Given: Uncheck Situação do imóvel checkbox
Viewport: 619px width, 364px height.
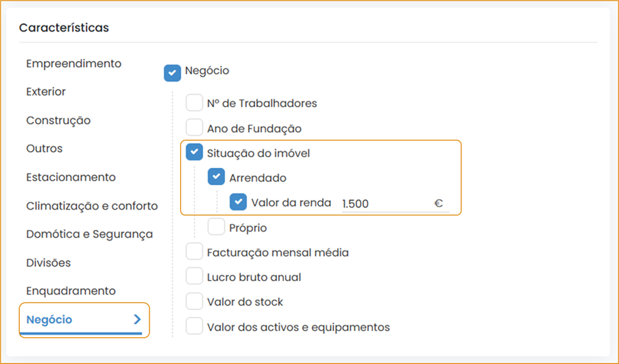Looking at the screenshot, I should click(195, 153).
